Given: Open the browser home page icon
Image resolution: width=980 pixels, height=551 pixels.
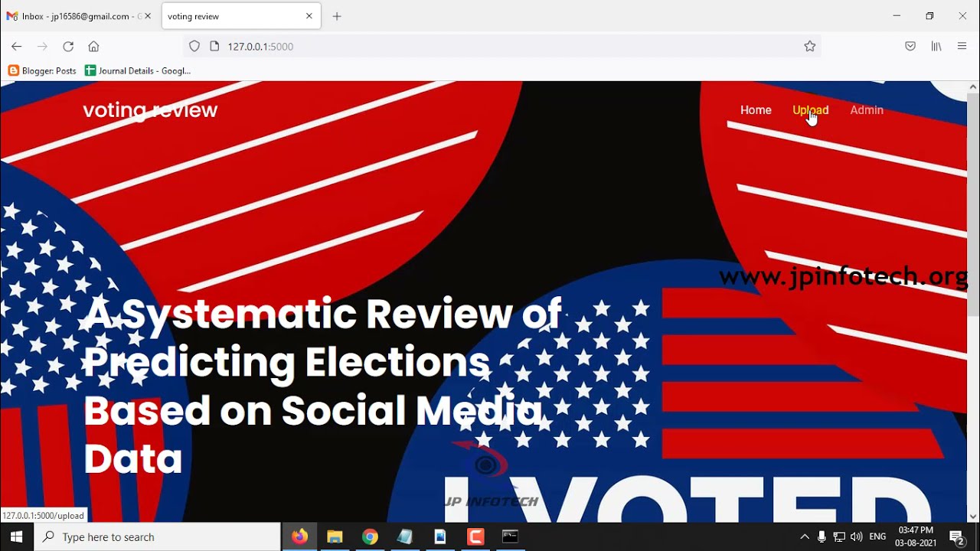Looking at the screenshot, I should point(93,47).
